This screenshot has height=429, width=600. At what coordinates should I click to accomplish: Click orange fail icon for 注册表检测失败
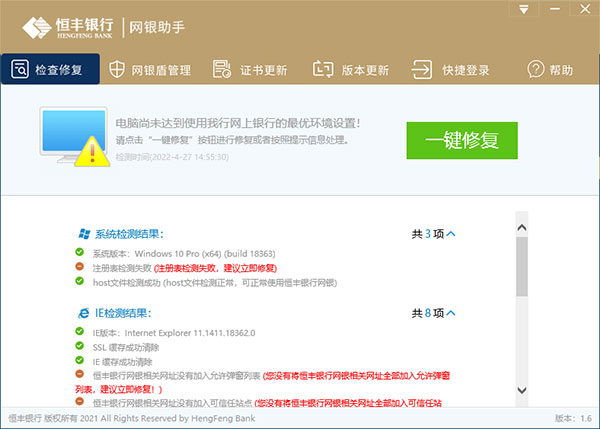pos(80,267)
